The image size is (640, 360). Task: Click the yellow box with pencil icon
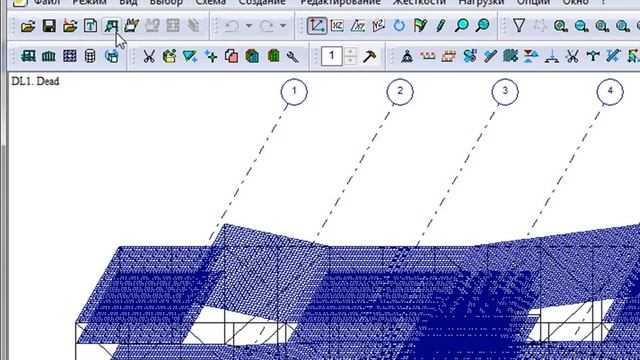(x=169, y=56)
